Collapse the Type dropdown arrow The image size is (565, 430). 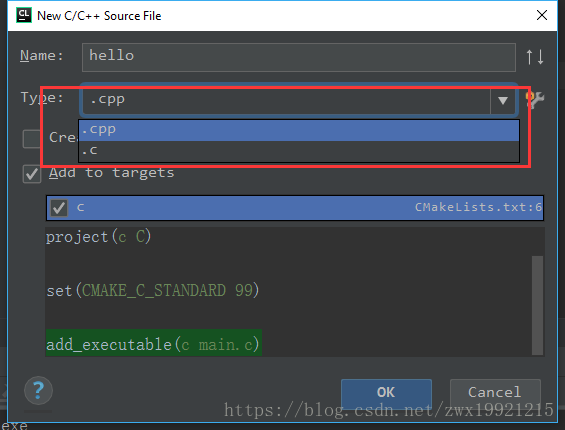pos(503,101)
